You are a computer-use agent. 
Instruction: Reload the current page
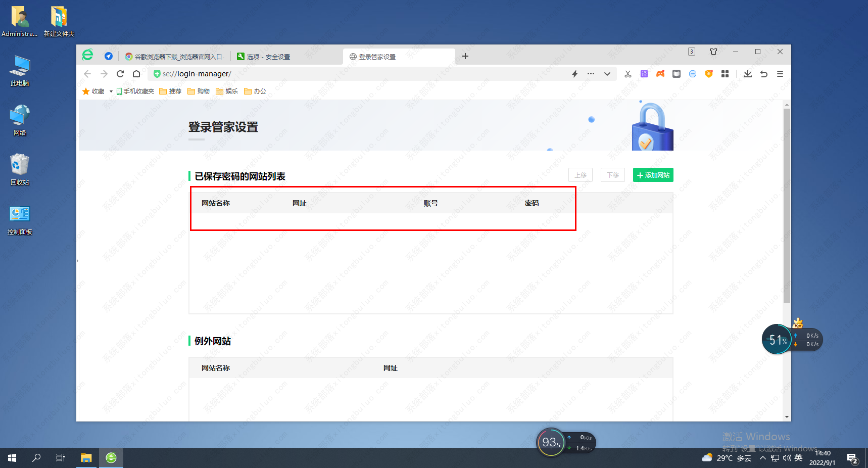coord(120,74)
